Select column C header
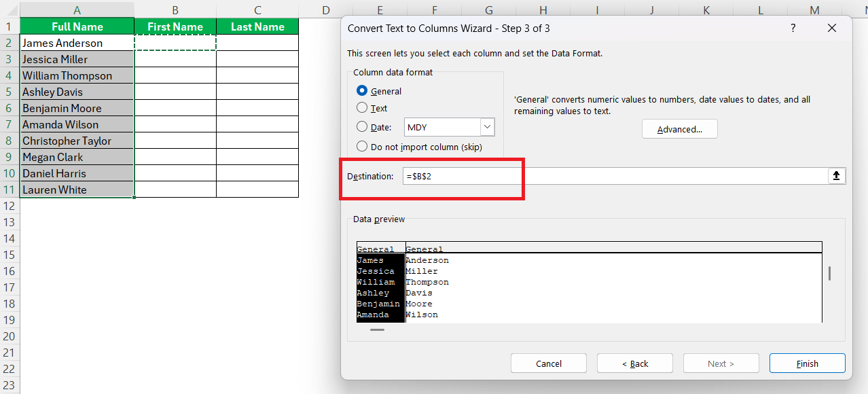The width and height of the screenshot is (868, 394). 257,10
